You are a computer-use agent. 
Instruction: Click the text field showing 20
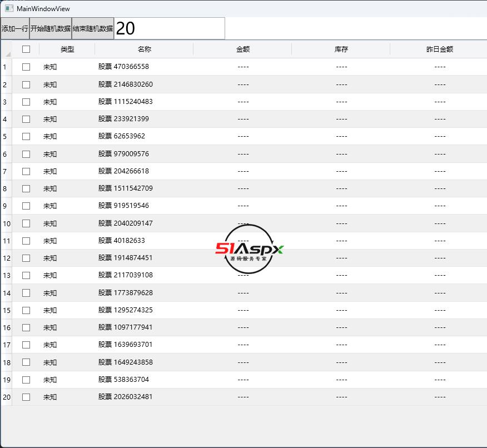click(x=170, y=28)
